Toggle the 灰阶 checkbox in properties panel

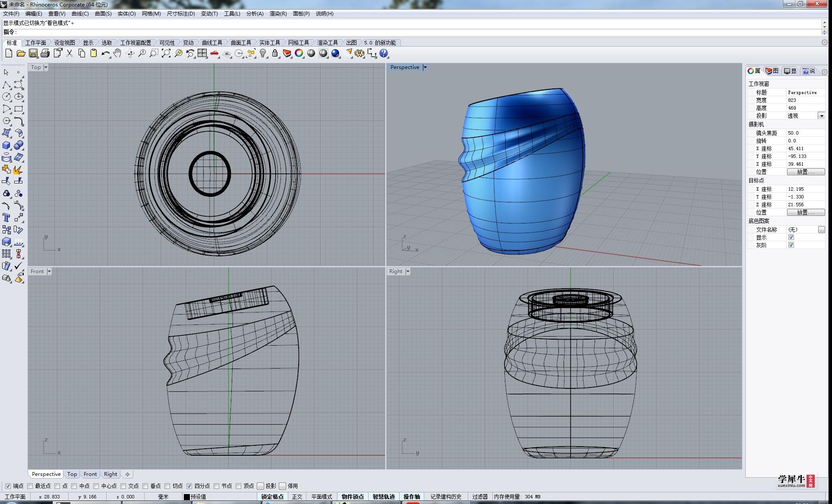click(791, 245)
